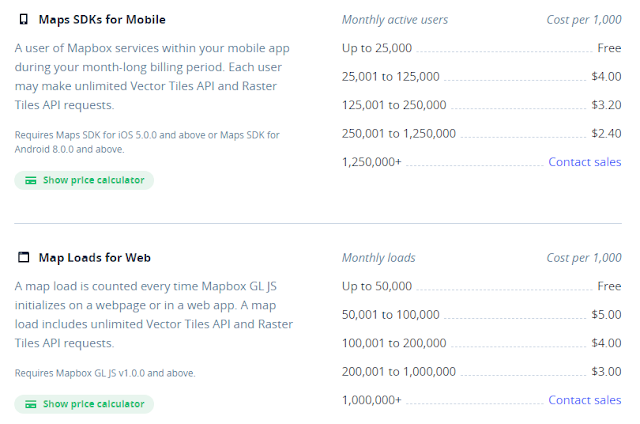Contact sales for 1,250,000+ monthly active users

(584, 162)
